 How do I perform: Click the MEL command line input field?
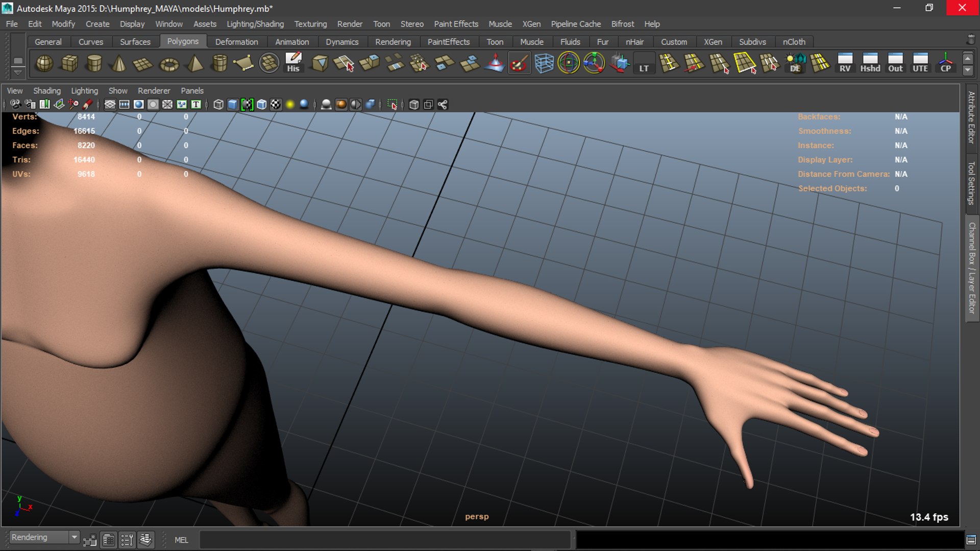point(385,540)
